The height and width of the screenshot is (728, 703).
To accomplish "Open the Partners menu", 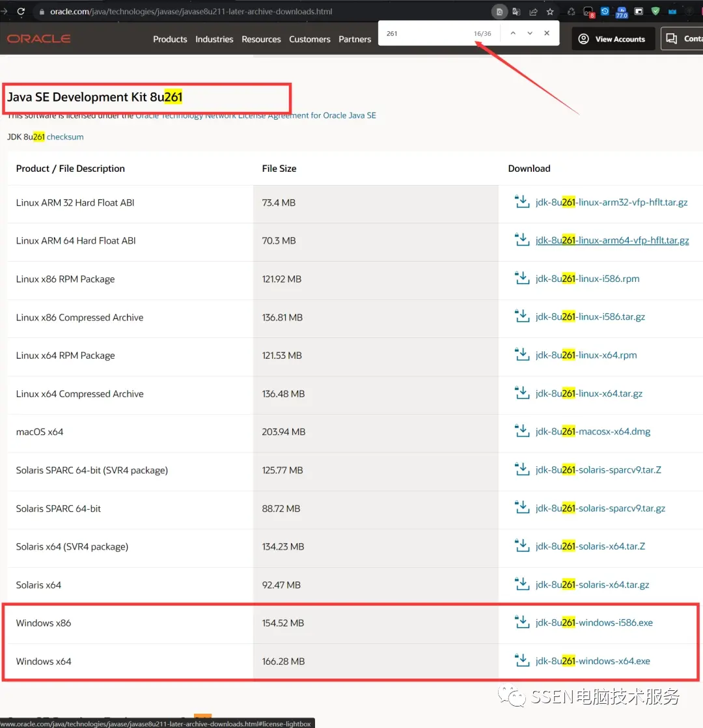I will (355, 39).
